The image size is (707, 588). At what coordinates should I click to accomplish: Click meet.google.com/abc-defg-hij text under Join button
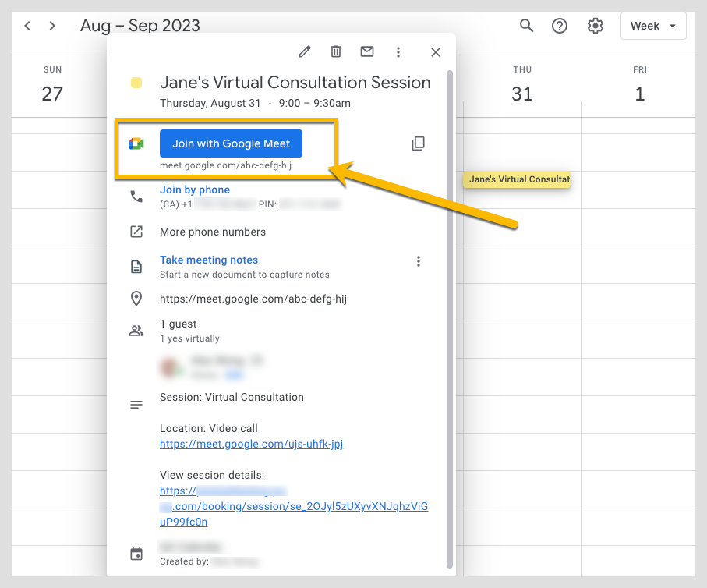[x=225, y=165]
